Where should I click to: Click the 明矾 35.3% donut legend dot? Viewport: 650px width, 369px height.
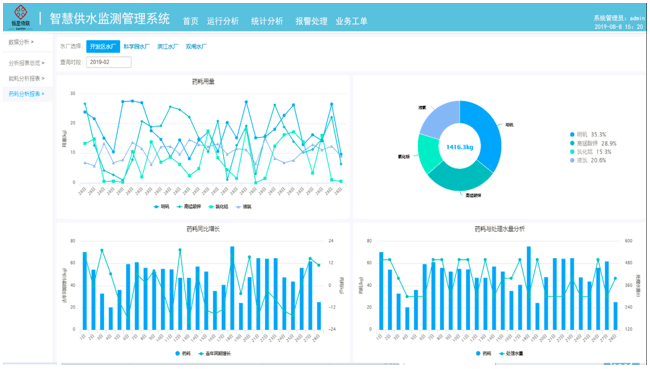coord(572,134)
